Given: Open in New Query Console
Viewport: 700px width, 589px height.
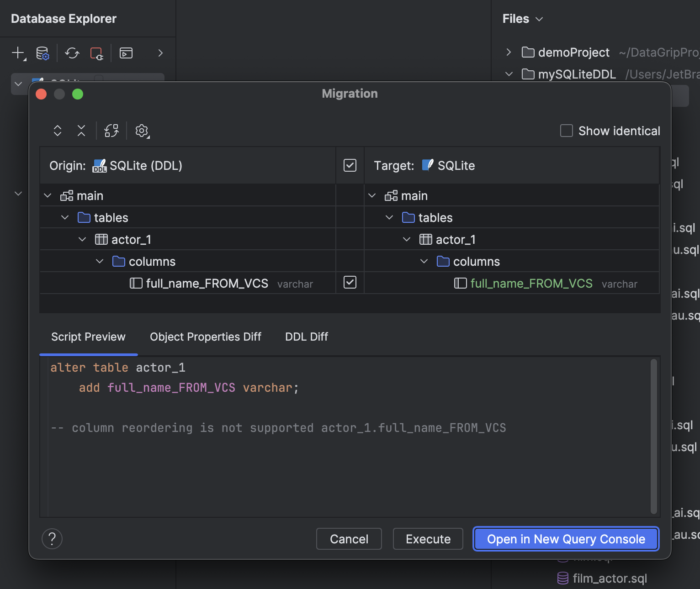Looking at the screenshot, I should 566,539.
